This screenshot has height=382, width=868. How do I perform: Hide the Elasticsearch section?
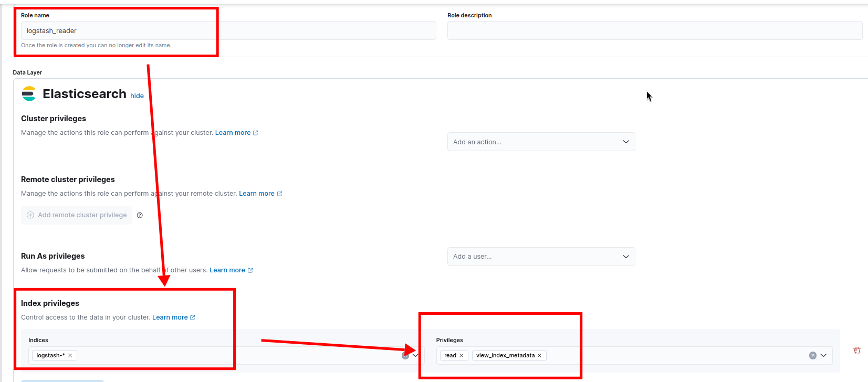point(137,96)
